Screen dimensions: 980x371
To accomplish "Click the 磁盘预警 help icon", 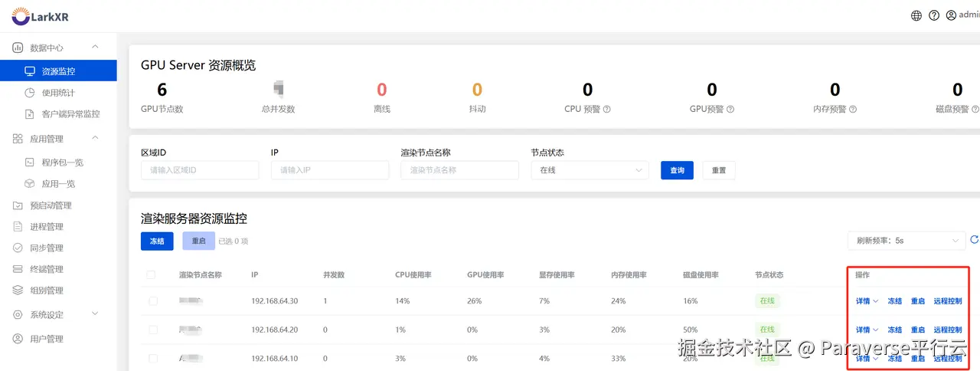I will click(x=975, y=109).
